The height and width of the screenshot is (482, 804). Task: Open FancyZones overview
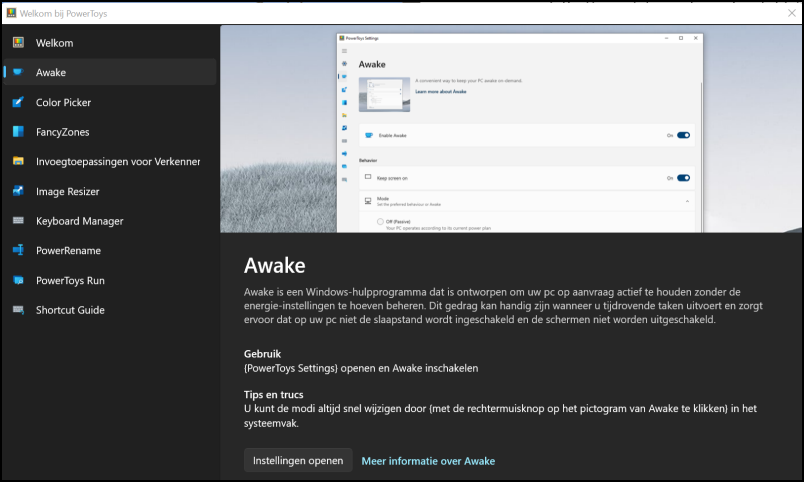(110, 131)
